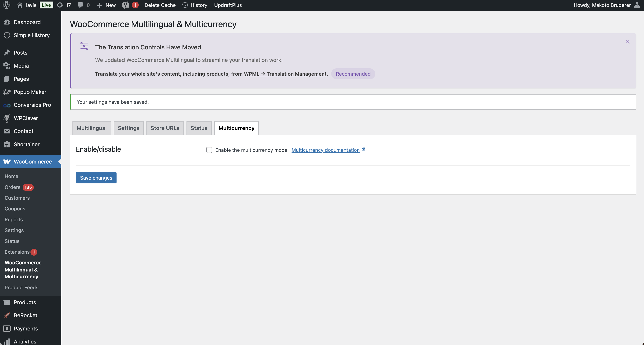Open WPML Translation Management link
Image resolution: width=644 pixels, height=345 pixels.
click(x=285, y=74)
